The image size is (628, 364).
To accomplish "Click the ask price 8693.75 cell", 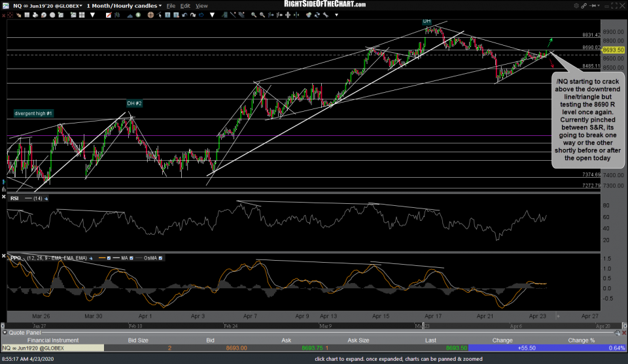I will point(312,348).
